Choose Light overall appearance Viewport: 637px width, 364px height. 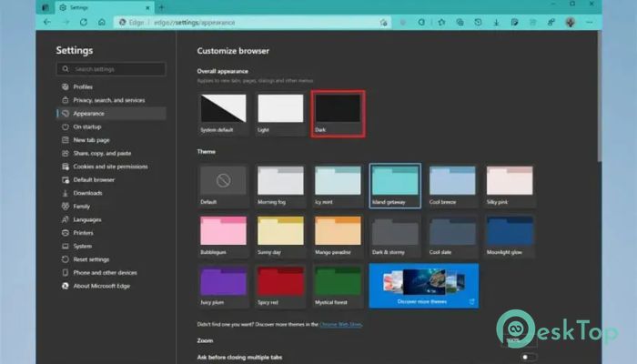point(280,114)
